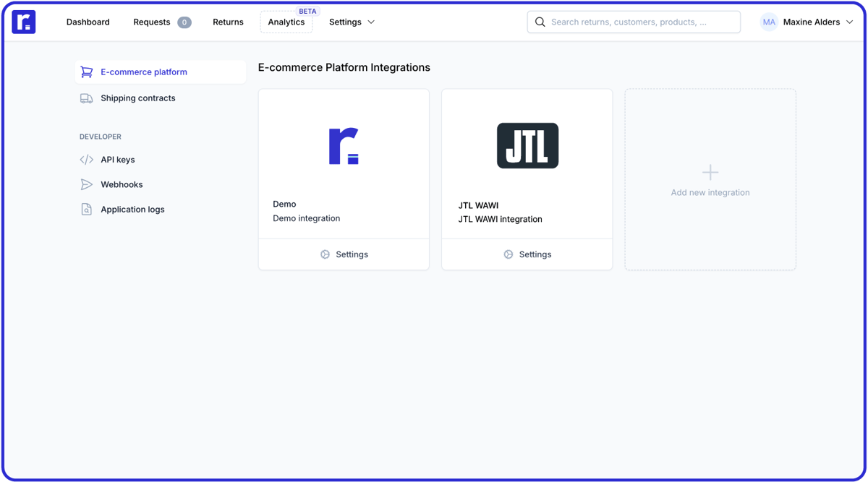Click the paper plane Webhooks icon
The width and height of the screenshot is (868, 482).
87,184
